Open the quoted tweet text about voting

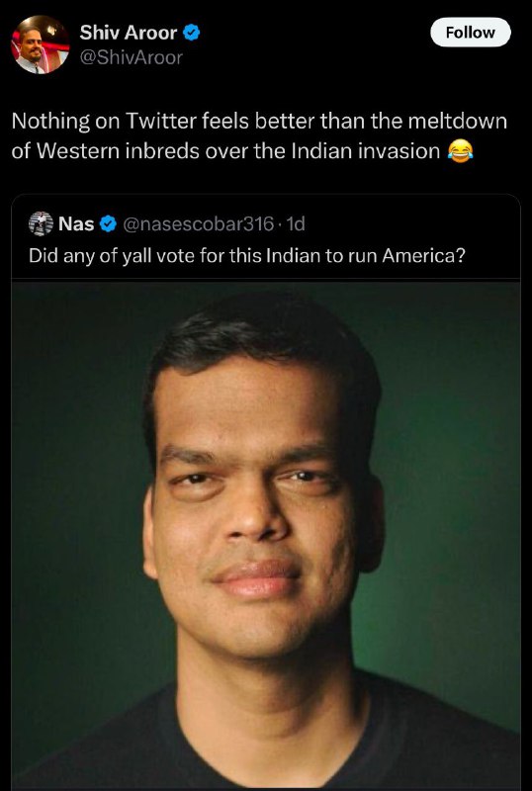[x=246, y=256]
